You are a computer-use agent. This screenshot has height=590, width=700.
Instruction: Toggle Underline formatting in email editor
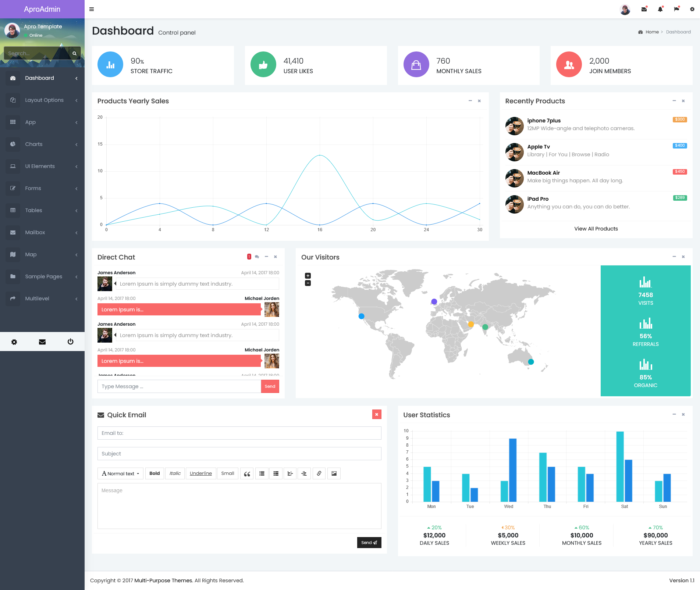[x=201, y=473]
